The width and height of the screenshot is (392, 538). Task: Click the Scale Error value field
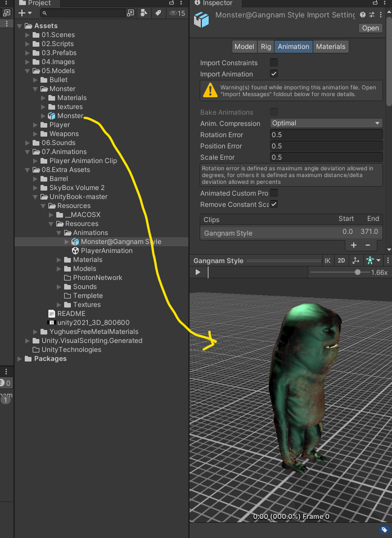pyautogui.click(x=326, y=157)
